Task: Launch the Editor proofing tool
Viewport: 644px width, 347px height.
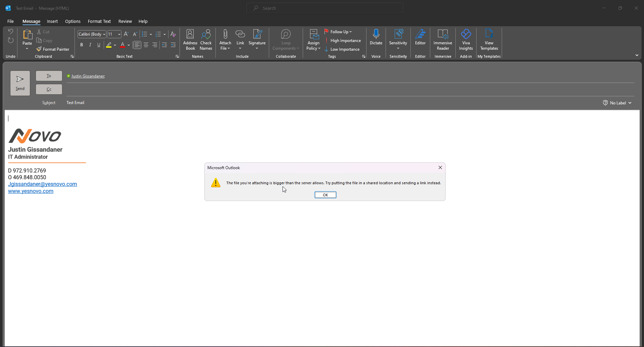Action: [x=420, y=37]
